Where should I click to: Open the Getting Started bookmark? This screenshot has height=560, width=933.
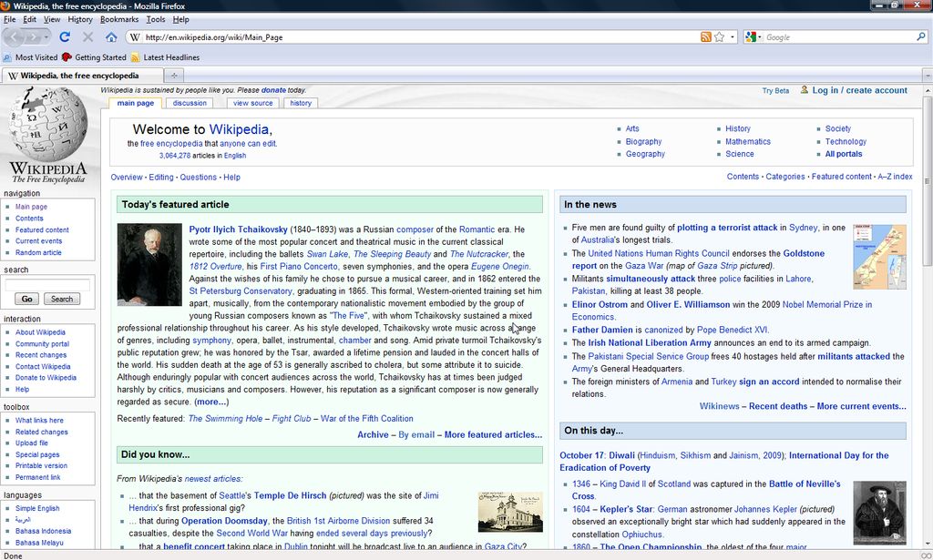pos(94,57)
